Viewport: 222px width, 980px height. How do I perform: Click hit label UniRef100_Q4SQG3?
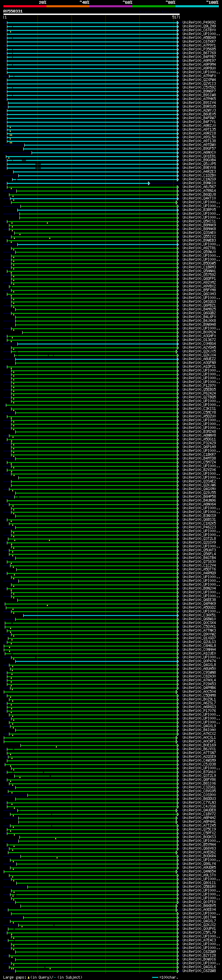click(199, 302)
